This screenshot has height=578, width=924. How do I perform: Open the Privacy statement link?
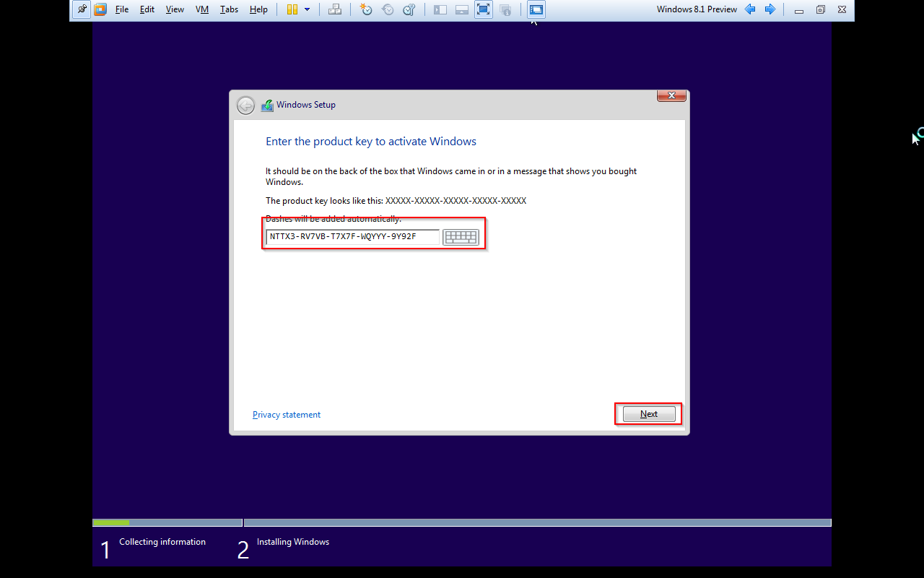pos(287,415)
